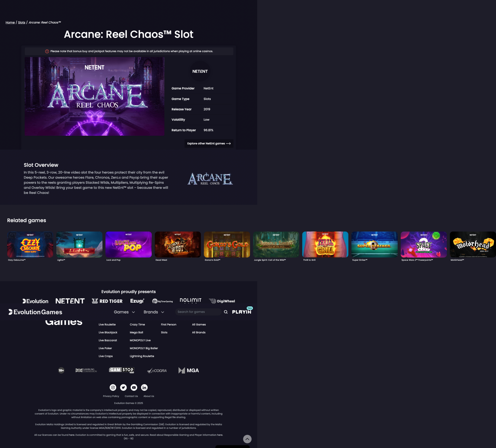496x448 pixels.
Task: Click the Search for games field
Action: [198, 312]
